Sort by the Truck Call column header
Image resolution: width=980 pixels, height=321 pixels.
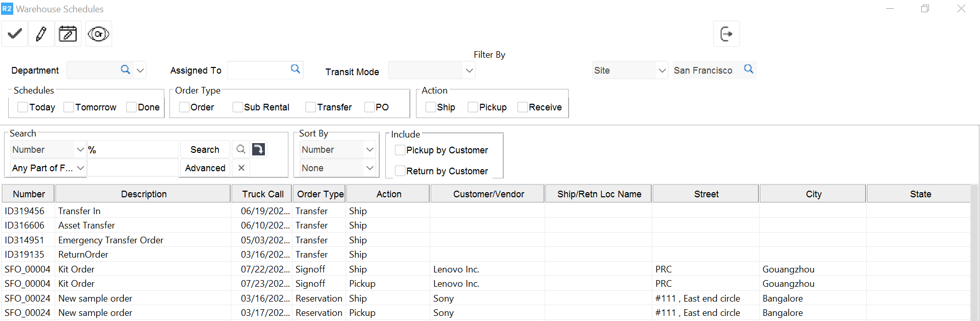(x=262, y=194)
